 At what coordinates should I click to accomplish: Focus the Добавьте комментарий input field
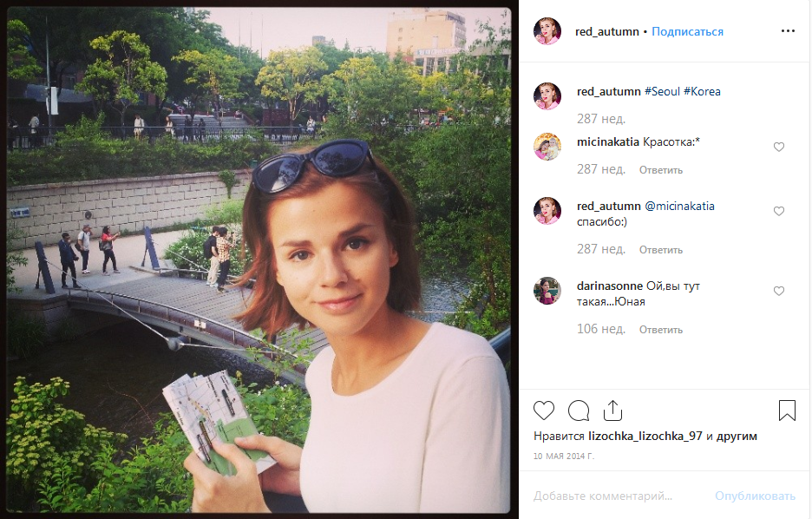tap(619, 496)
